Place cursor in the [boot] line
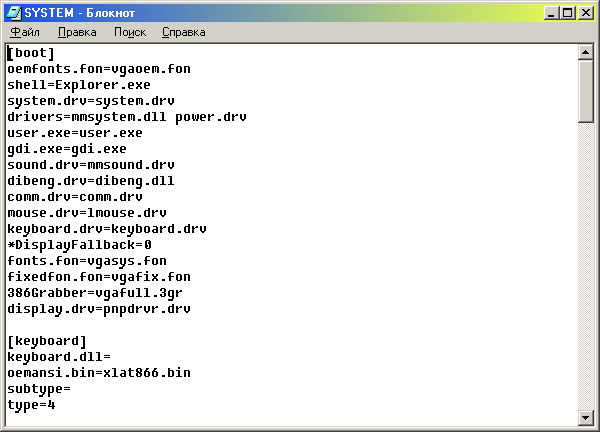 31,53
